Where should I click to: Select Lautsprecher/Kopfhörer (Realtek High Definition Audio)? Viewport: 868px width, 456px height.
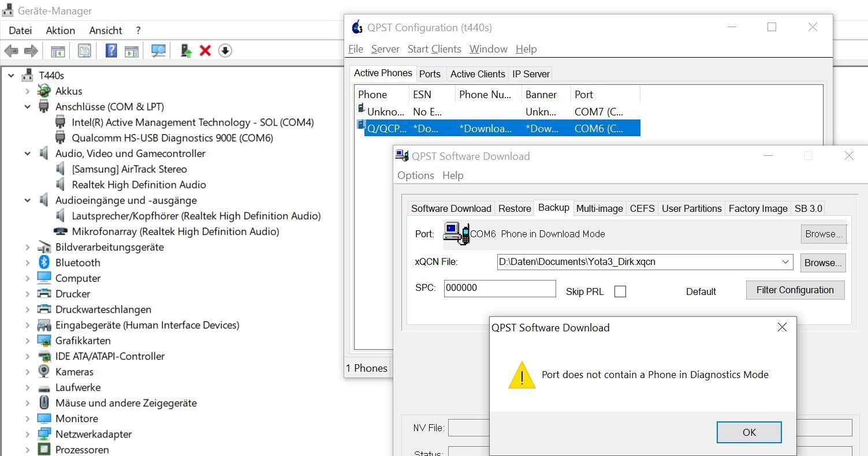[x=196, y=216]
